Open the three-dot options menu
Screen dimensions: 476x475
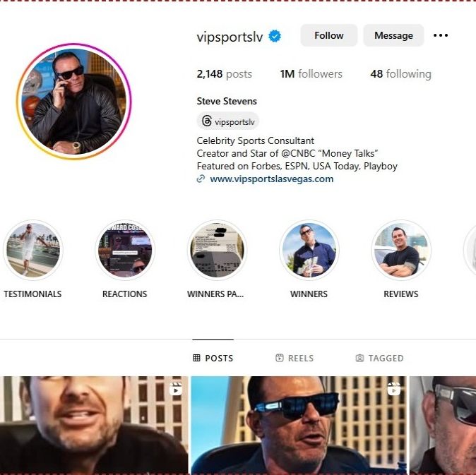441,35
